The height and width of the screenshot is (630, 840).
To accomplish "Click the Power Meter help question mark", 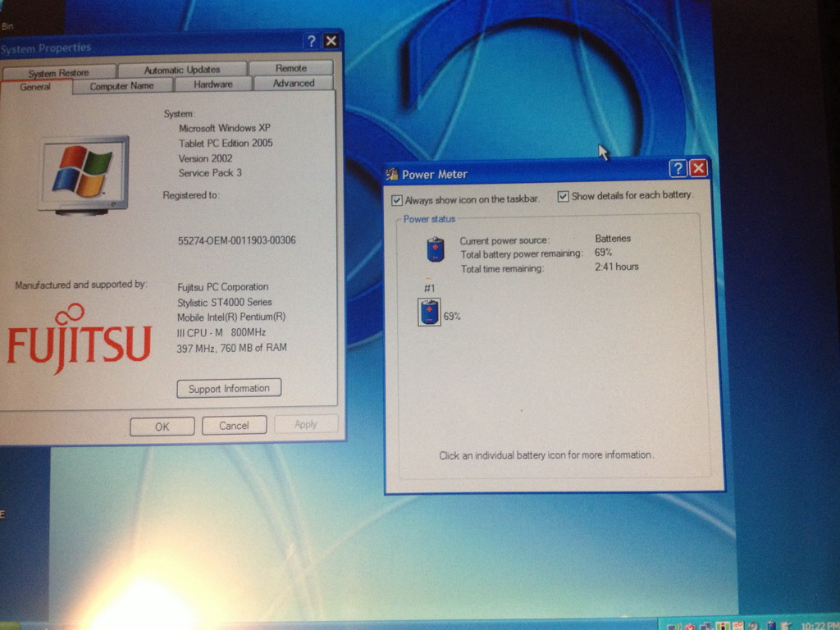I will click(678, 169).
